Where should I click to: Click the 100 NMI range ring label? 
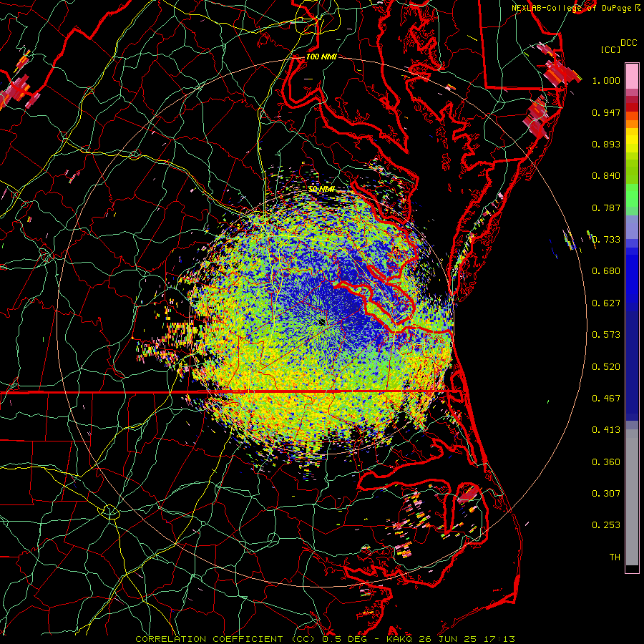(x=321, y=57)
